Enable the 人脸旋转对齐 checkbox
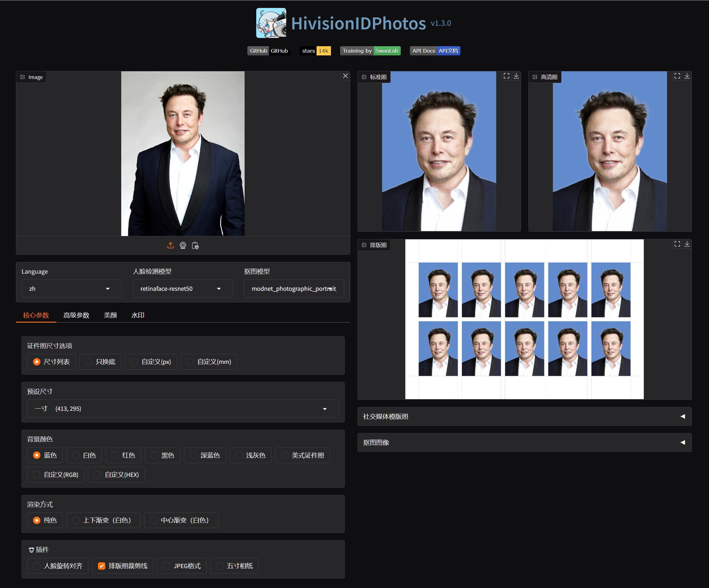 [37, 566]
